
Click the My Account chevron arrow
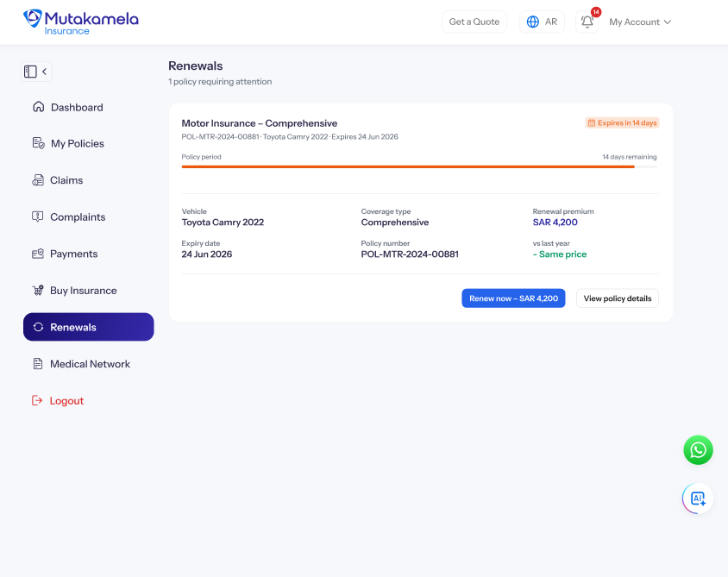point(668,22)
